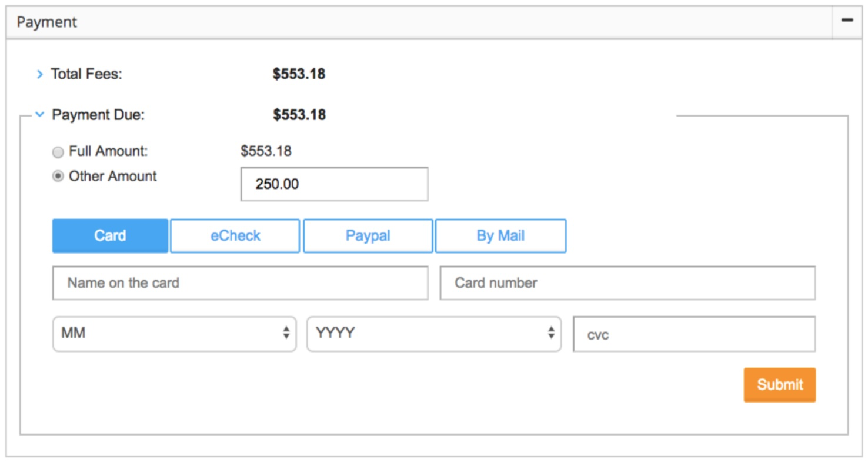This screenshot has height=462, width=868.
Task: Switch to the Card payment tab
Action: pyautogui.click(x=110, y=235)
